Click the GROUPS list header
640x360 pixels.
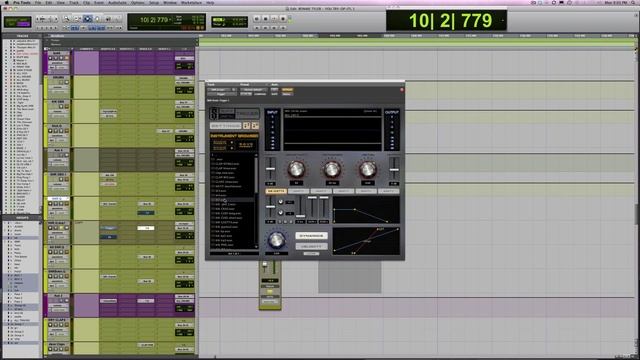[x=22, y=218]
